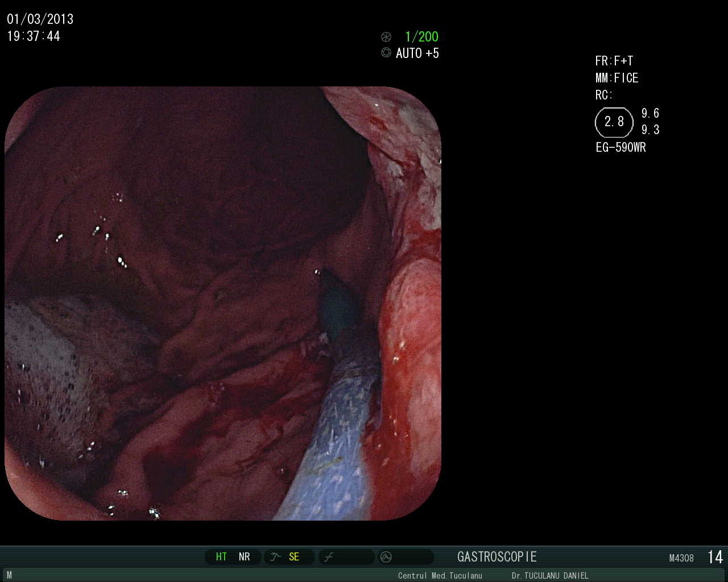Viewport: 728px width, 582px height.
Task: Toggle the green HT indicator
Action: tap(221, 557)
